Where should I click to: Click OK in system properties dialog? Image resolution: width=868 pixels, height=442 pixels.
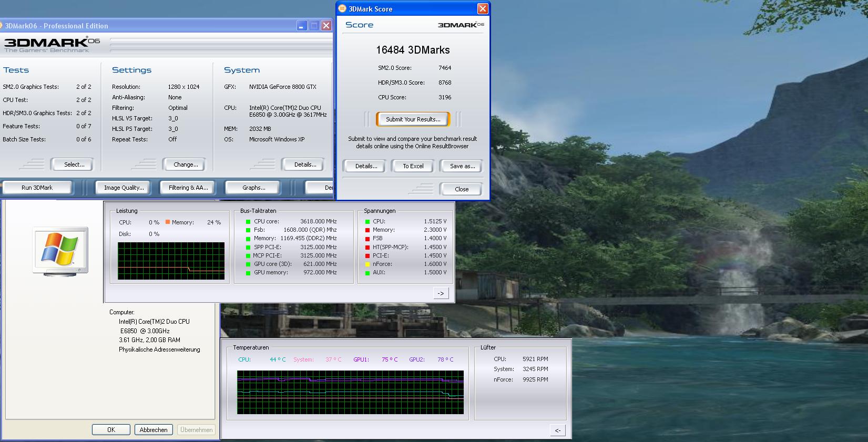[111, 430]
